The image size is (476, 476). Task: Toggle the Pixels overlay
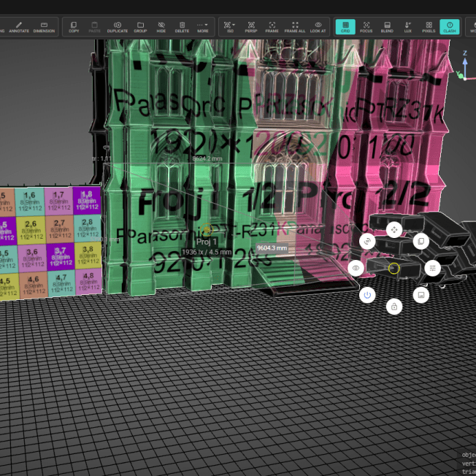(429, 27)
